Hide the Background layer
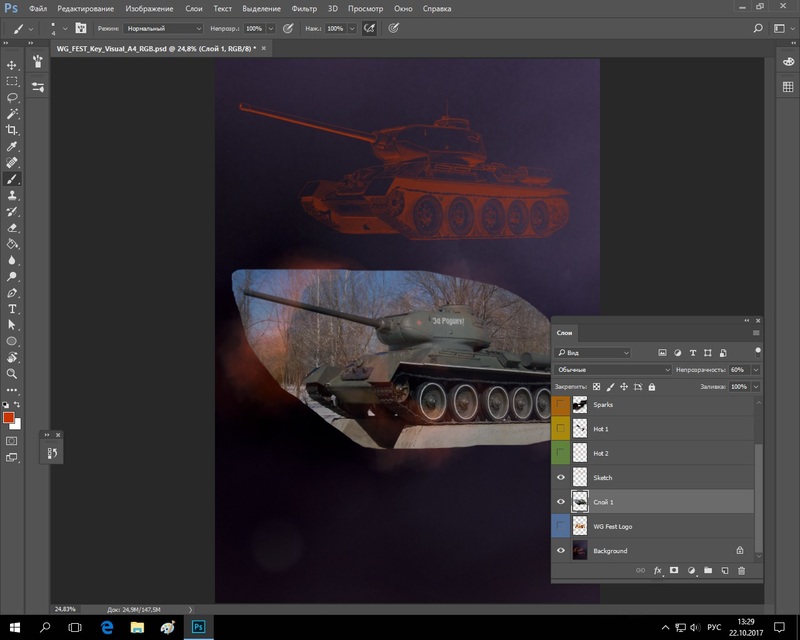 [560, 551]
